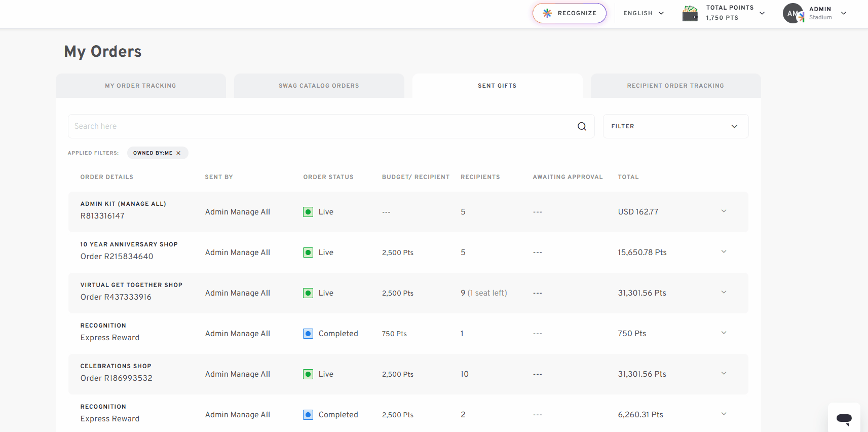This screenshot has height=432, width=868.
Task: Open the English language dropdown
Action: pos(644,13)
